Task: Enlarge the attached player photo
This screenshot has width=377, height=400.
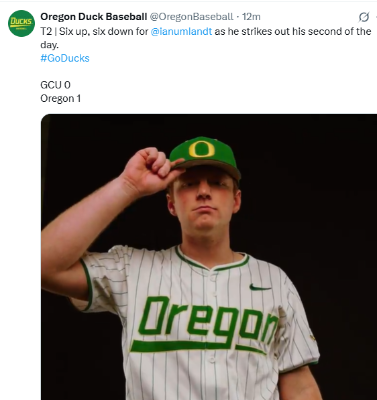Action: coord(209,257)
